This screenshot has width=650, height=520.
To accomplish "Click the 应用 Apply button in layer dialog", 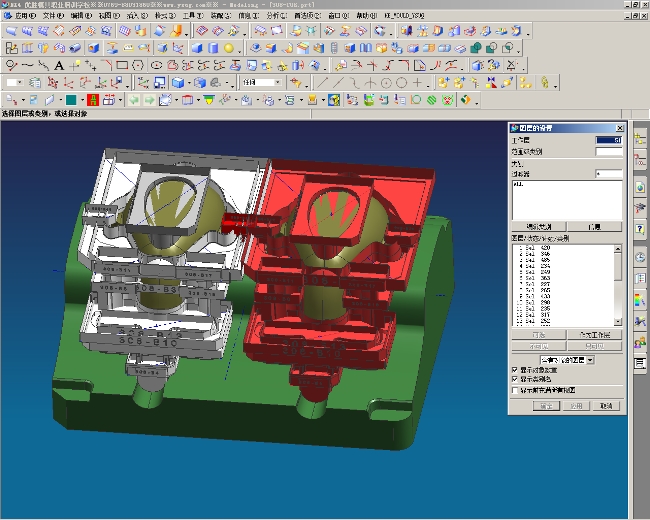I will coord(576,406).
